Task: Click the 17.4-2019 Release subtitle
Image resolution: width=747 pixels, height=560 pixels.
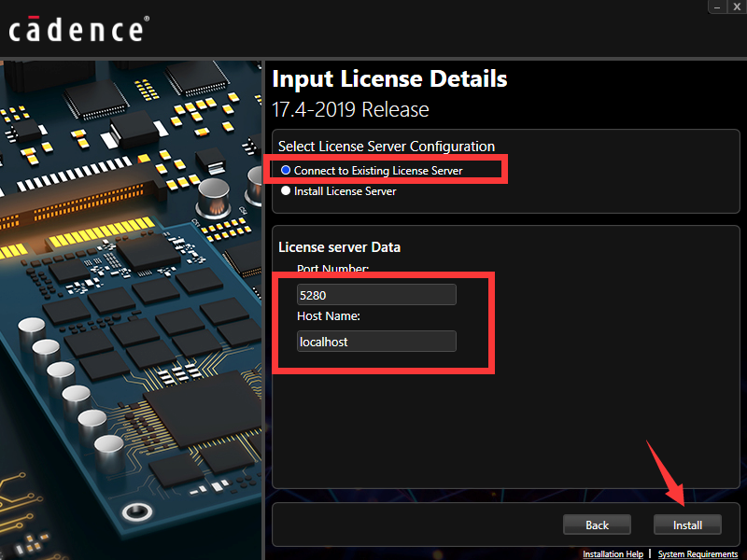Action: pos(350,109)
